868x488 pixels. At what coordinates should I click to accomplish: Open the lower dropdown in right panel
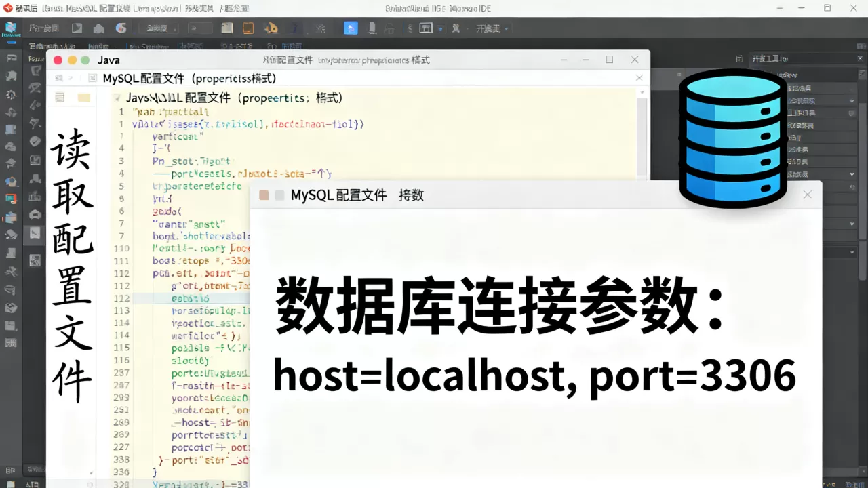click(x=852, y=252)
